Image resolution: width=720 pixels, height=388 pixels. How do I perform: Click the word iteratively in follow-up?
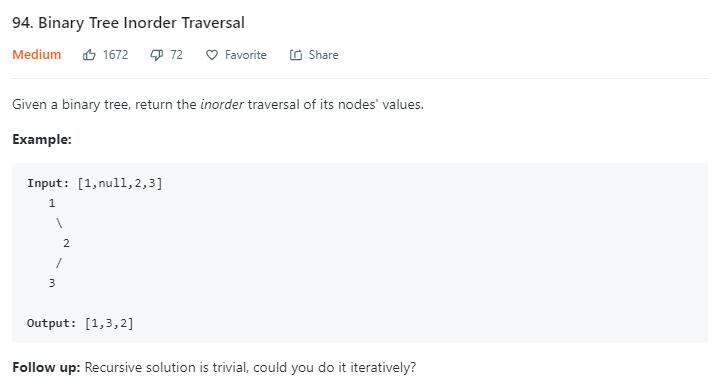point(383,367)
